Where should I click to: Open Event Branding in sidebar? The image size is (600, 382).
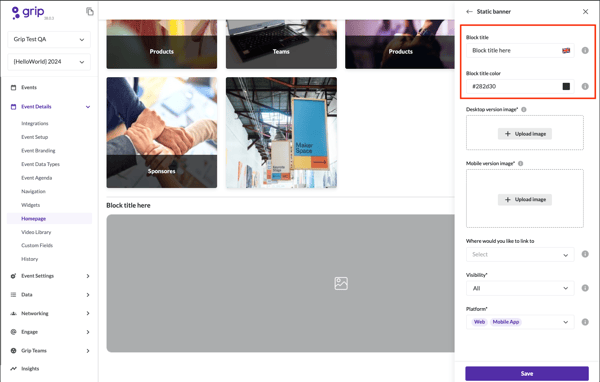pyautogui.click(x=38, y=150)
